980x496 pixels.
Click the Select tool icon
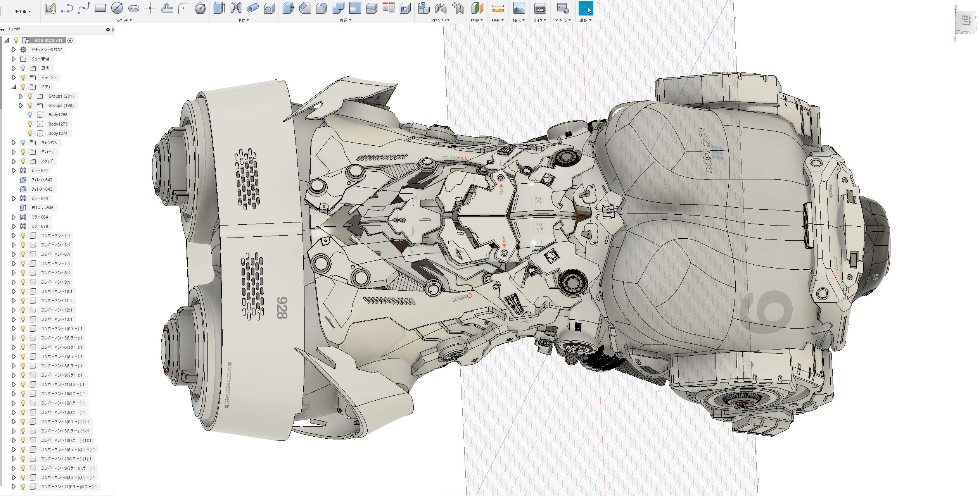coord(586,8)
